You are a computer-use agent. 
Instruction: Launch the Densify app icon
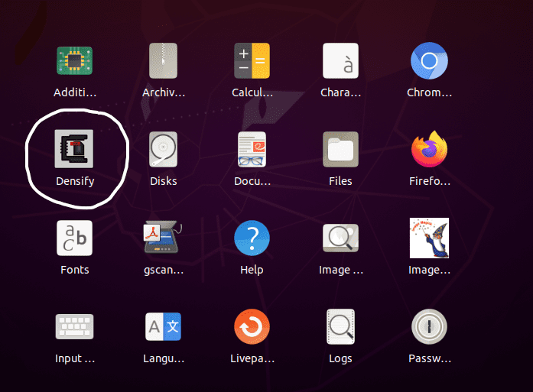pyautogui.click(x=74, y=149)
